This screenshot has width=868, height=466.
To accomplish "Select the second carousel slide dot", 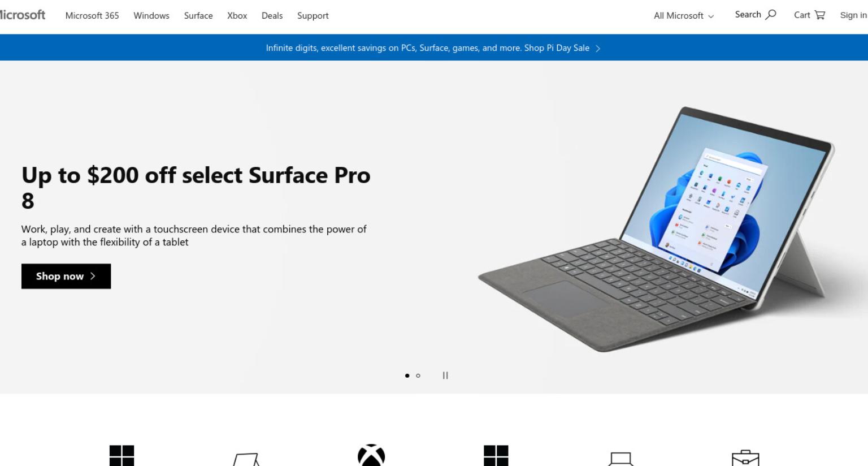I will pyautogui.click(x=418, y=376).
